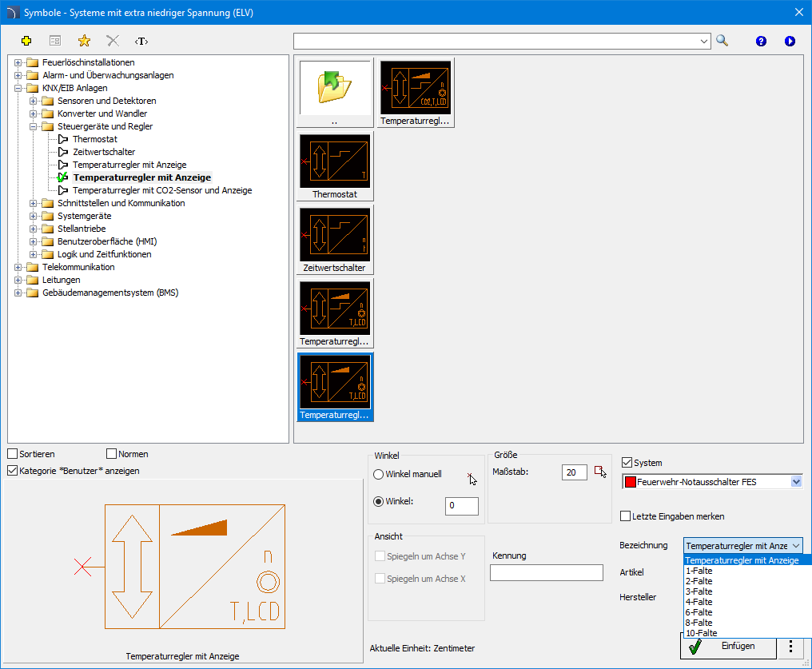
Task: Select the Winkel manuell radio button
Action: coord(379,474)
